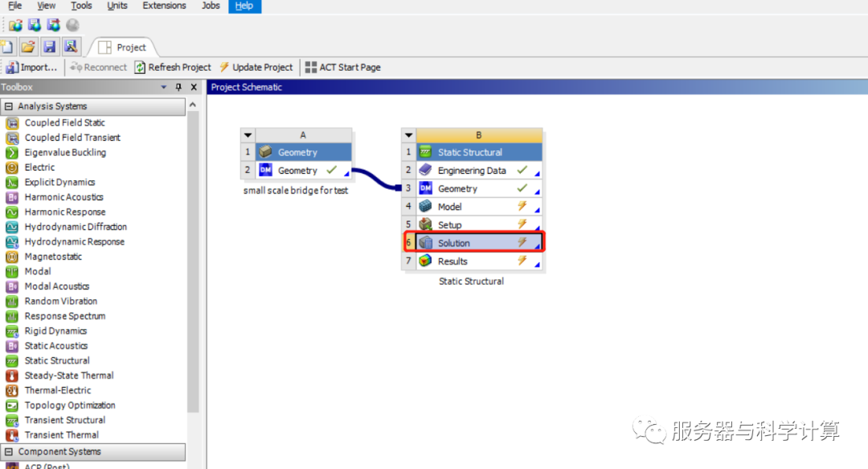Open the File menu
The height and width of the screenshot is (469, 868).
coord(15,6)
